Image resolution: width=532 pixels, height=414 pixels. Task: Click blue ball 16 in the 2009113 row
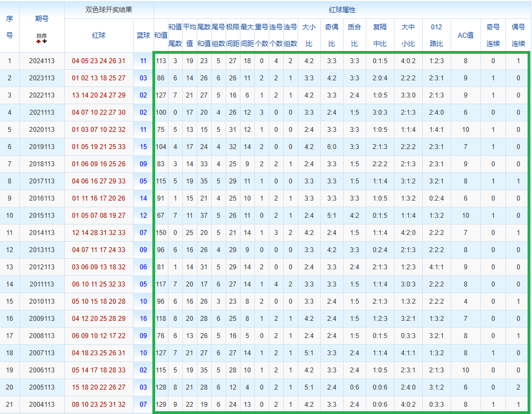pos(143,319)
